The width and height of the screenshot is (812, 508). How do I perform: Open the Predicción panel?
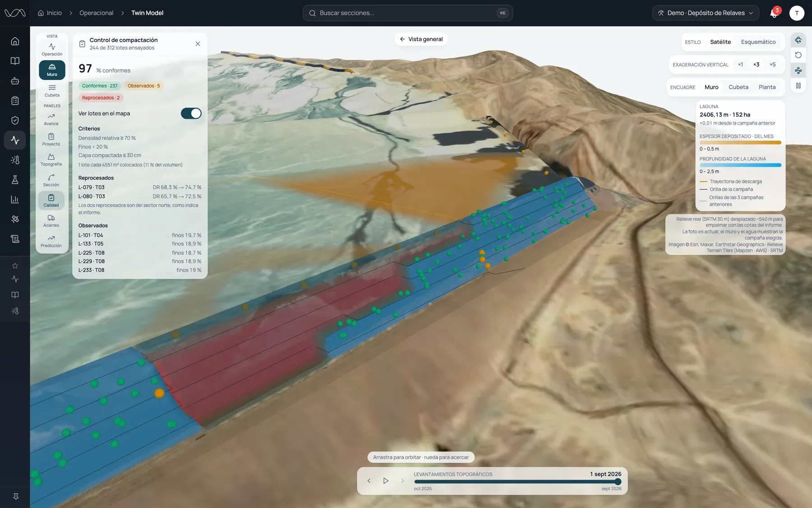click(51, 241)
